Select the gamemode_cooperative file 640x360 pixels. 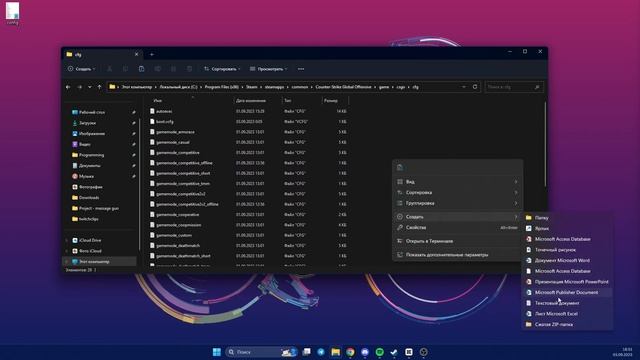pyautogui.click(x=178, y=215)
